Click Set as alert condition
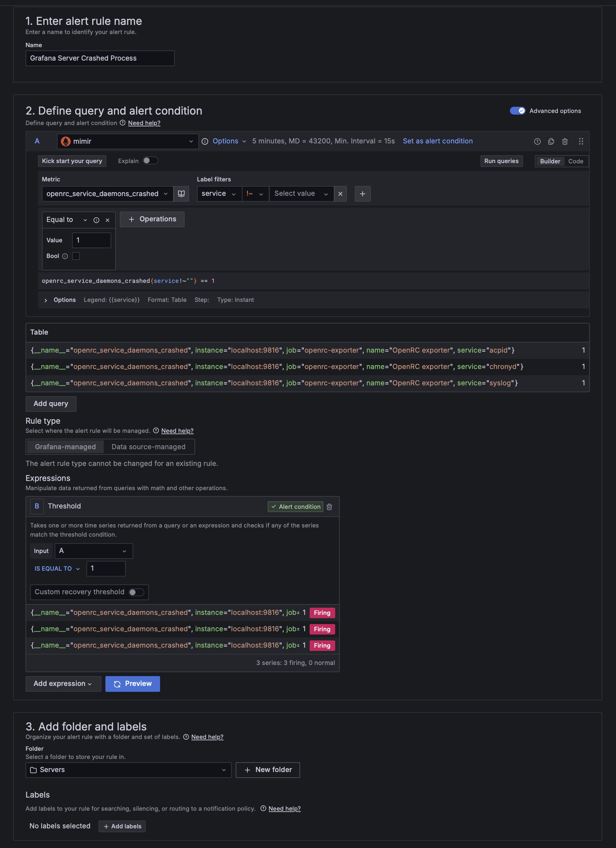Viewport: 616px width, 848px height. [438, 141]
